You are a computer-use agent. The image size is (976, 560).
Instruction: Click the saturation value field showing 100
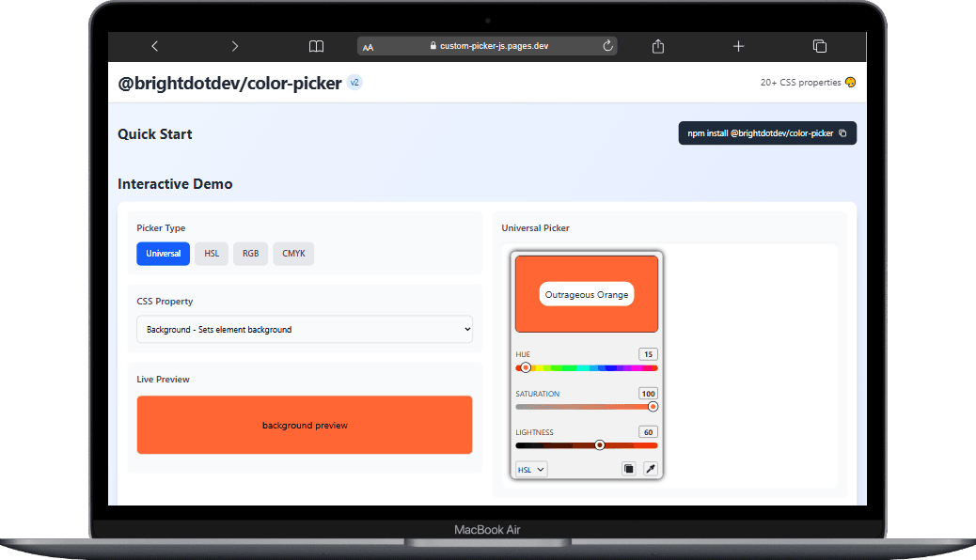point(648,394)
